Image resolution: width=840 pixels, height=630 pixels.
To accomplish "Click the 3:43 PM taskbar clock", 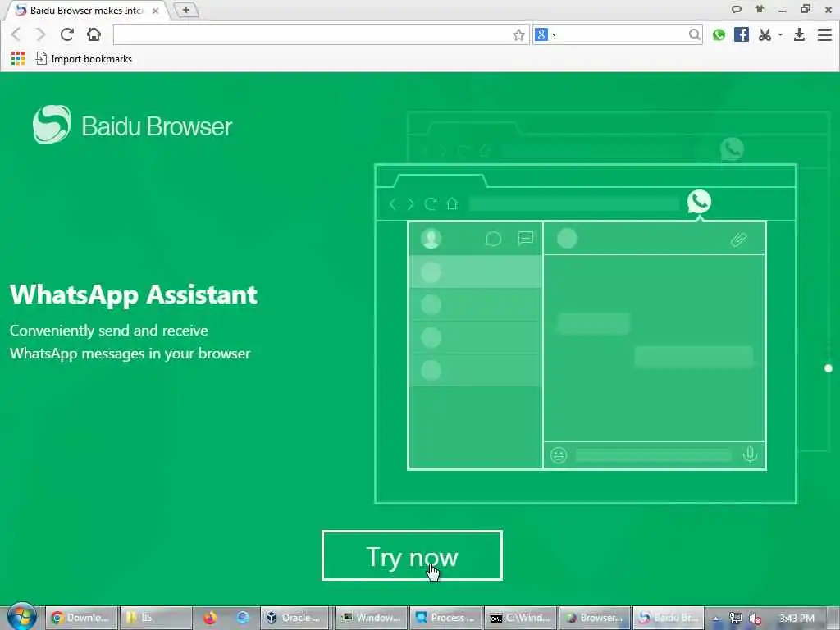I will 797,619.
